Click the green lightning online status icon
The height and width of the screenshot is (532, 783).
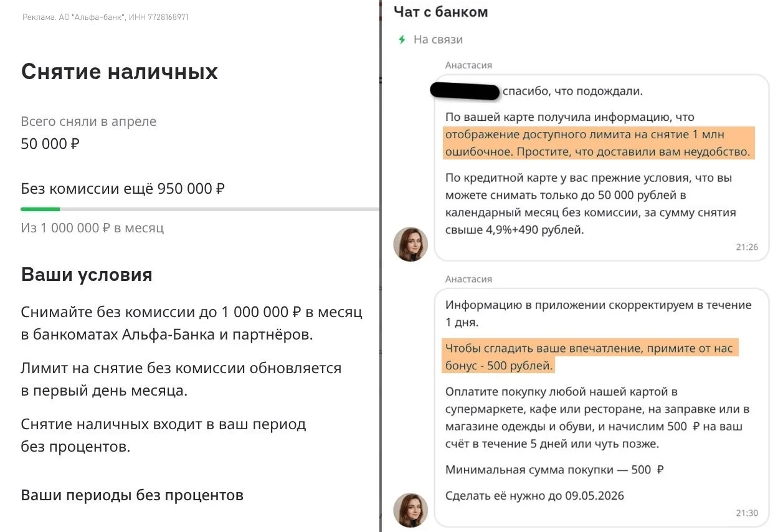click(402, 40)
